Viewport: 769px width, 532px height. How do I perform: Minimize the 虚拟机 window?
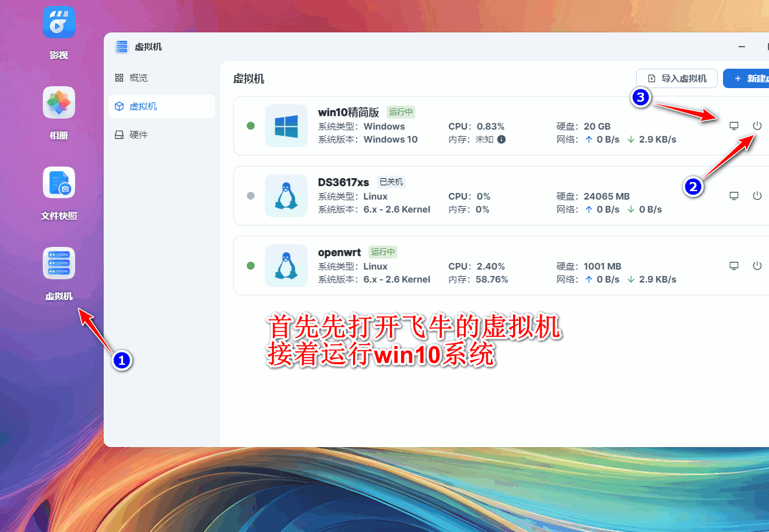tap(742, 47)
